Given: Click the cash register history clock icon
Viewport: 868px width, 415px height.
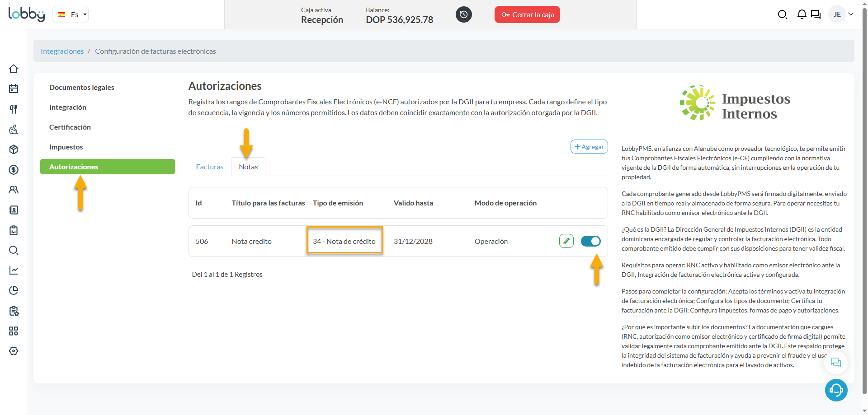Looking at the screenshot, I should [x=463, y=14].
